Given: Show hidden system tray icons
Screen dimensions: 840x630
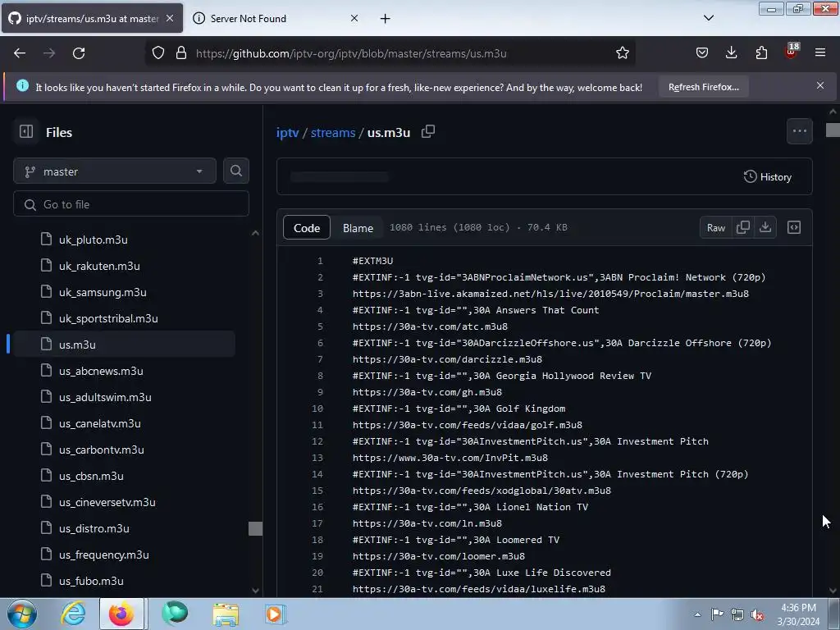Looking at the screenshot, I should 697,614.
